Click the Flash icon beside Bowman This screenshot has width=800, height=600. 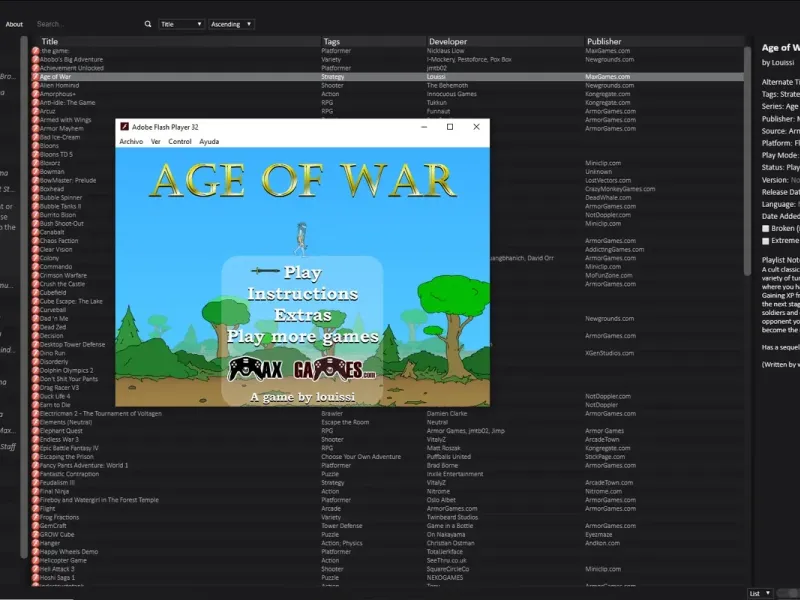[x=35, y=171]
